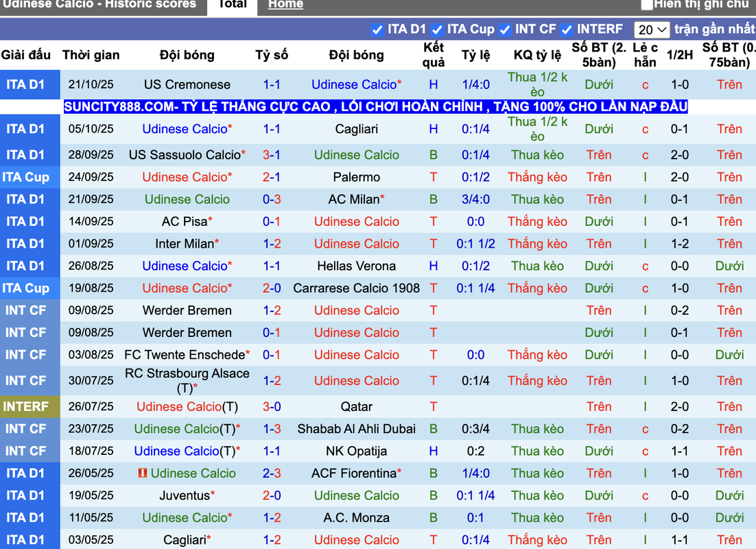Image resolution: width=756 pixels, height=549 pixels.
Task: Open Qatar team link
Action: (356, 407)
